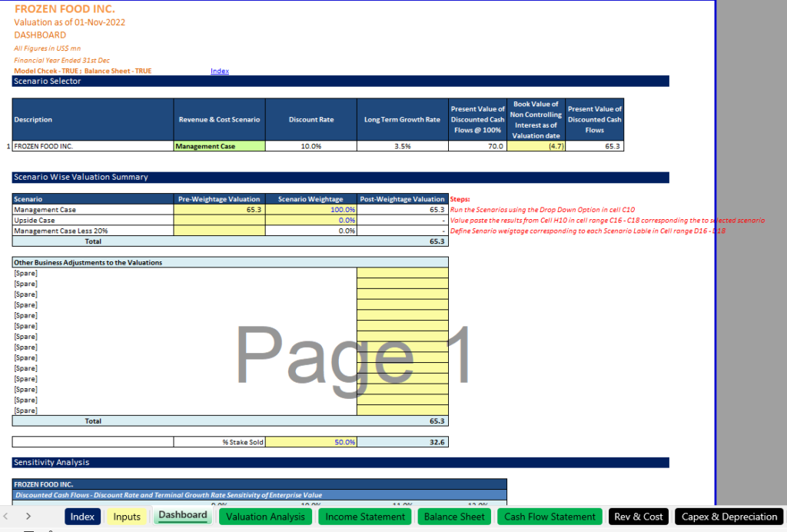787x532 pixels.
Task: Click the next sheet navigation arrow
Action: 28,517
